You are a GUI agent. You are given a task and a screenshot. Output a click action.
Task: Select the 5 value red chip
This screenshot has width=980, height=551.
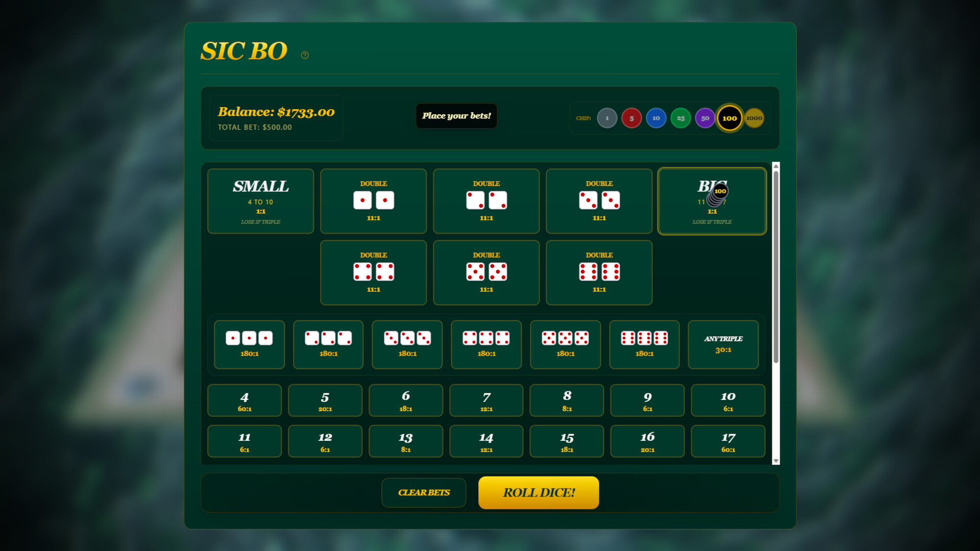[x=632, y=118]
